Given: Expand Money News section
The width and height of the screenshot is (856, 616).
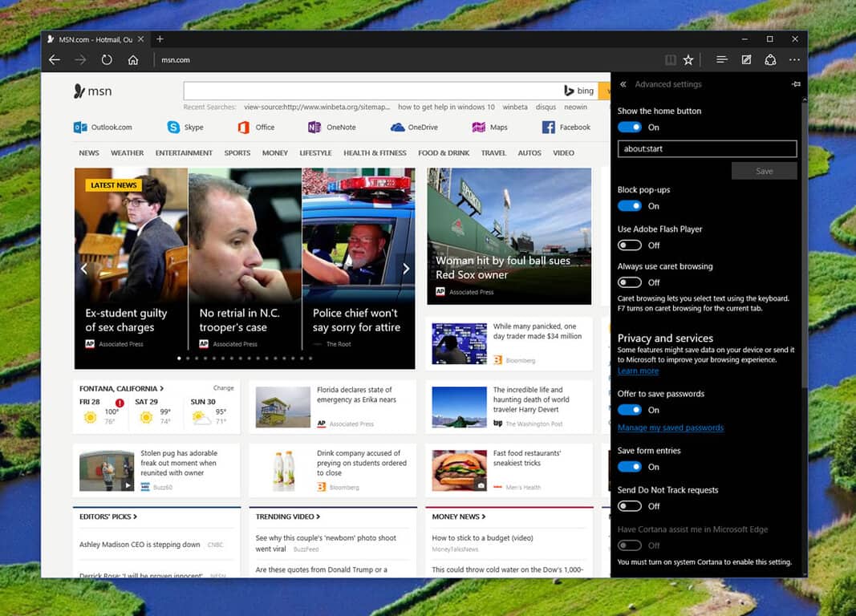Looking at the screenshot, I should click(459, 517).
